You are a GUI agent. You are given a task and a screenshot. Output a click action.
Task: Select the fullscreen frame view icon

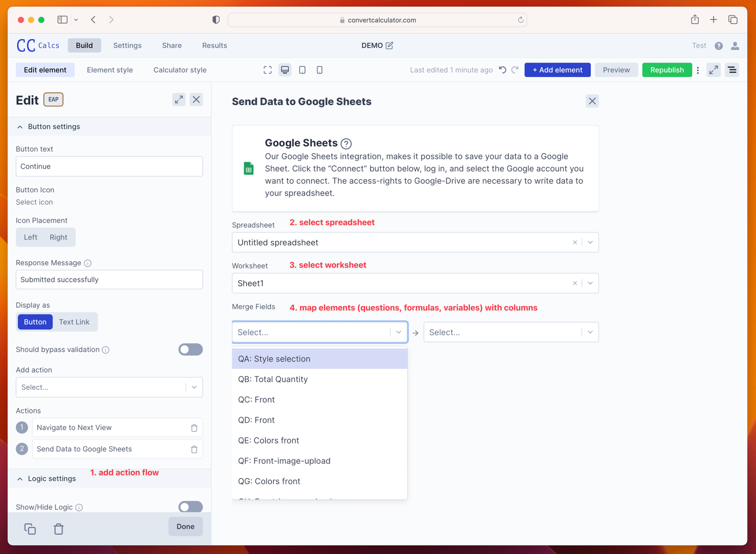pos(268,70)
